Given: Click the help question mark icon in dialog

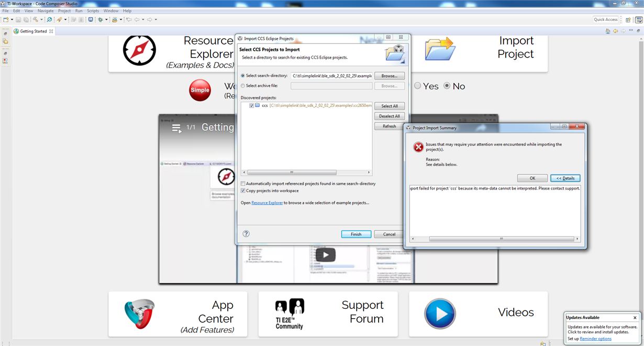Looking at the screenshot, I should 246,234.
